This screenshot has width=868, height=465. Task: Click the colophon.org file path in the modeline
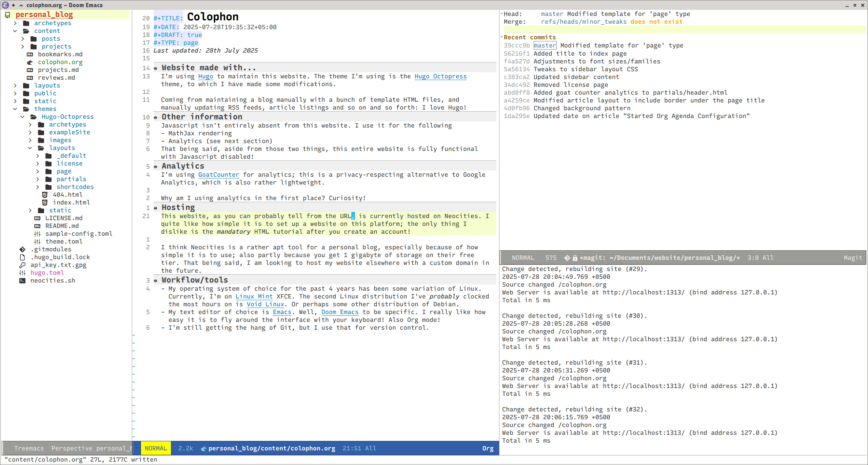(x=272, y=448)
